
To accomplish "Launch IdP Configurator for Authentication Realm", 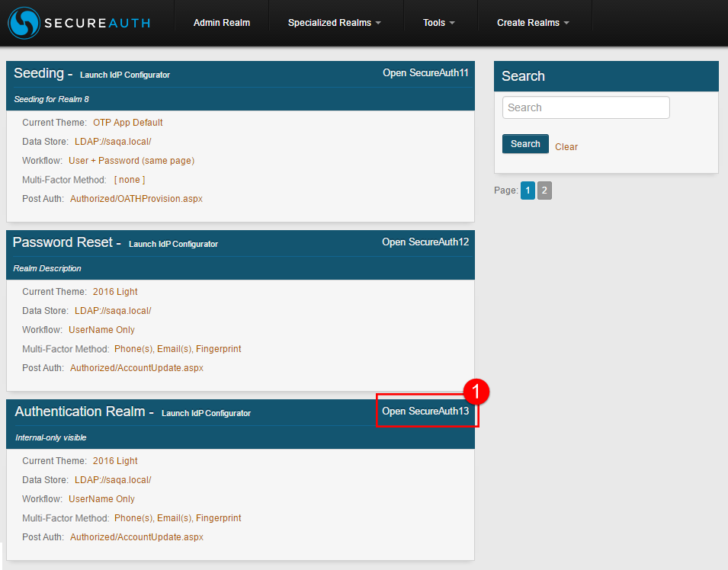I will (x=206, y=414).
